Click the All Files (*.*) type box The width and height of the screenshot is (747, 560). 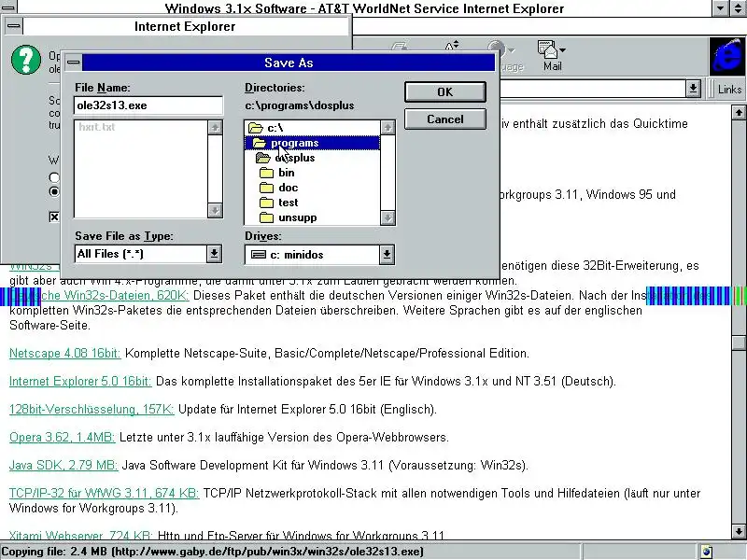pyautogui.click(x=141, y=254)
